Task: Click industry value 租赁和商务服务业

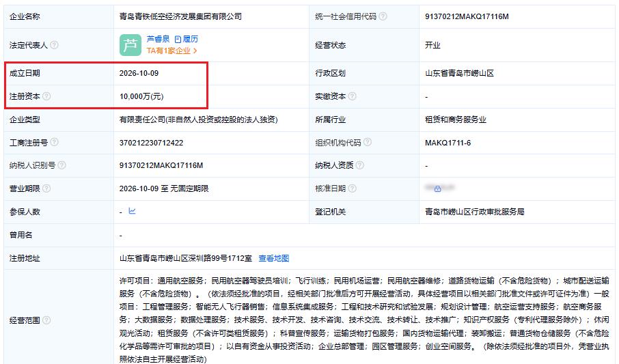Action: (x=455, y=120)
